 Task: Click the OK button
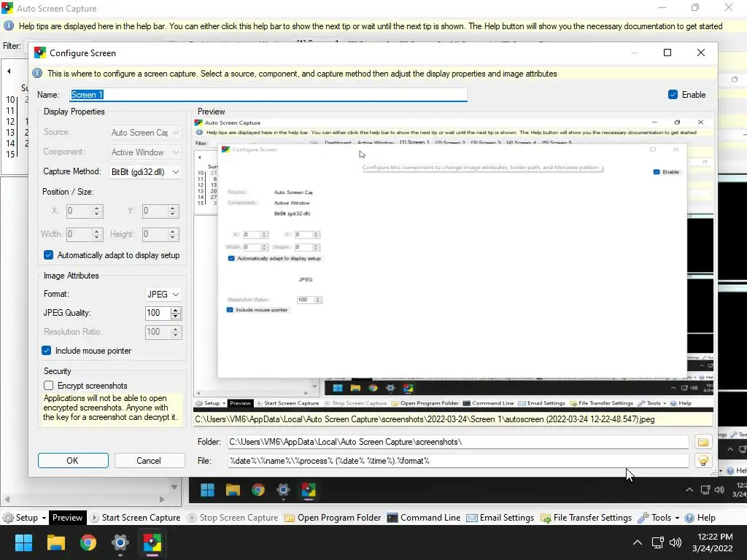click(x=73, y=461)
